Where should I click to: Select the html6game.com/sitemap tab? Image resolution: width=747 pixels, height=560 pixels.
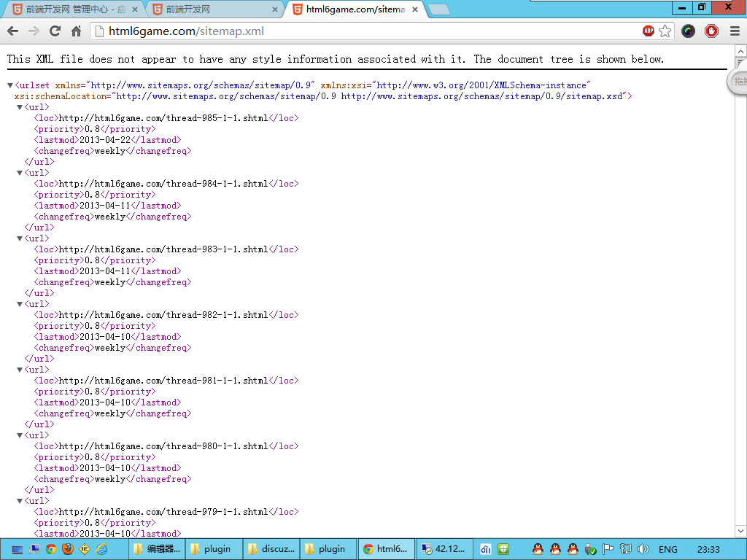[x=355, y=9]
